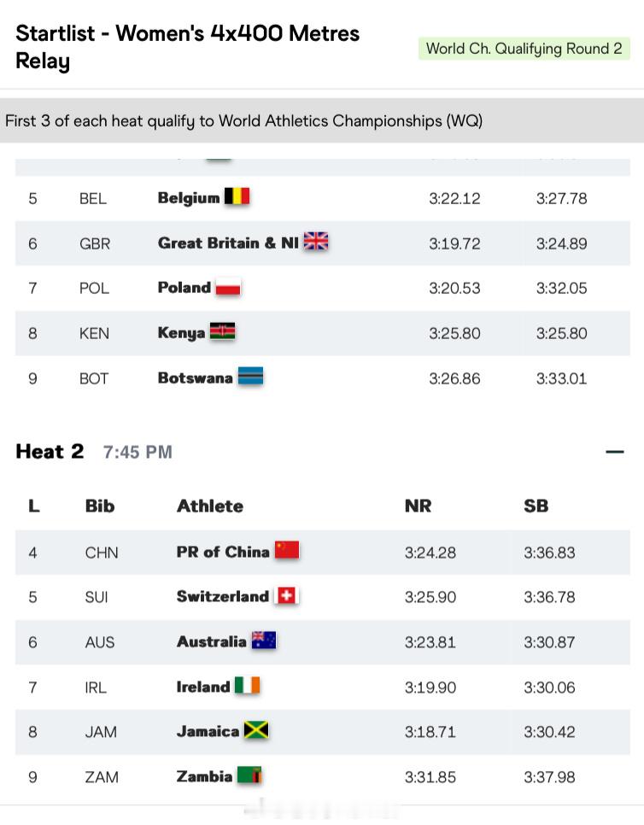Click the Switzerland flag icon
Image resolution: width=644 pixels, height=825 pixels.
point(286,595)
